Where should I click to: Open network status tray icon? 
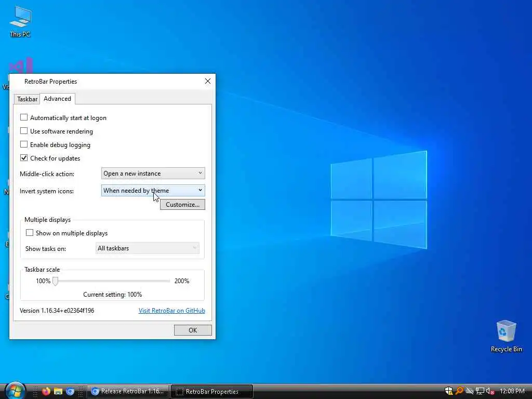click(x=480, y=391)
